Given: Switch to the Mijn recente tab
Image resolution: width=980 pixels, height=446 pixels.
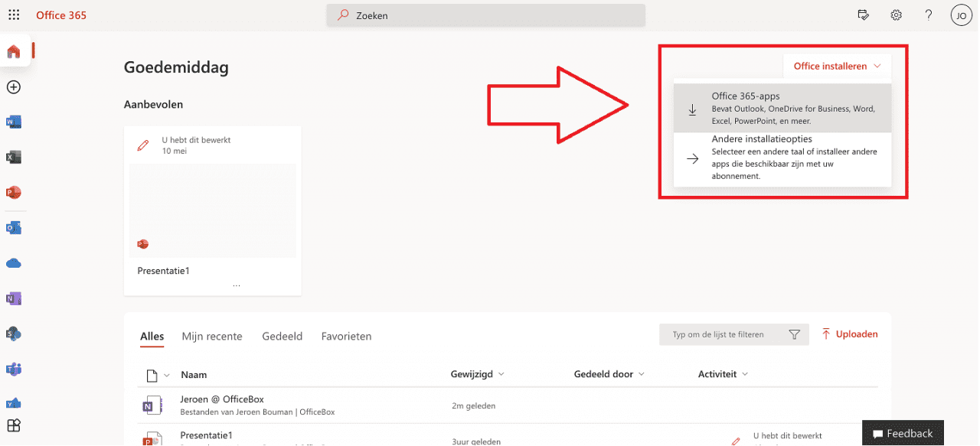Looking at the screenshot, I should point(212,337).
